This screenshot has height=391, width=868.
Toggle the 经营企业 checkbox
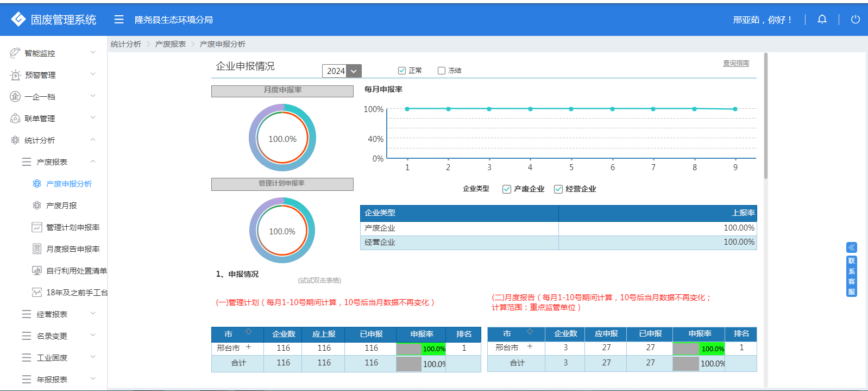[558, 189]
